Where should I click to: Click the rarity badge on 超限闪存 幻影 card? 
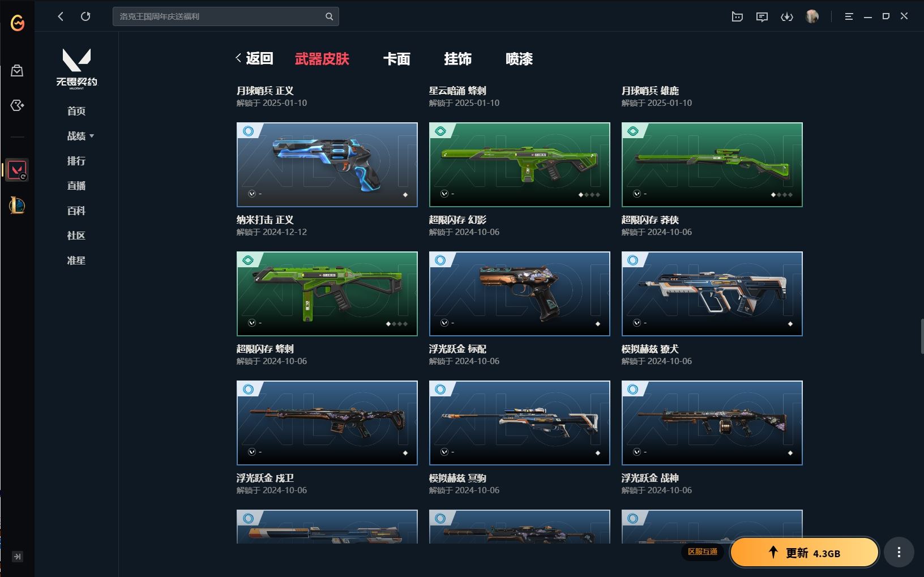(x=440, y=131)
